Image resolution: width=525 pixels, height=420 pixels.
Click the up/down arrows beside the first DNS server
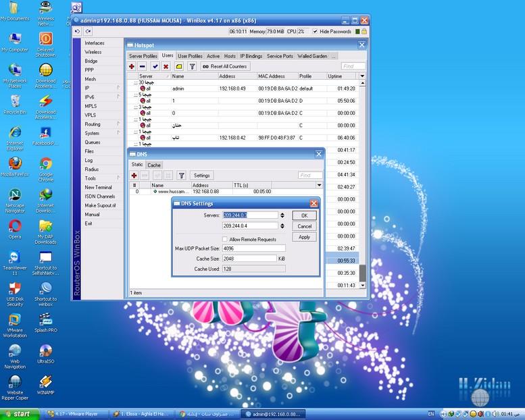click(282, 215)
